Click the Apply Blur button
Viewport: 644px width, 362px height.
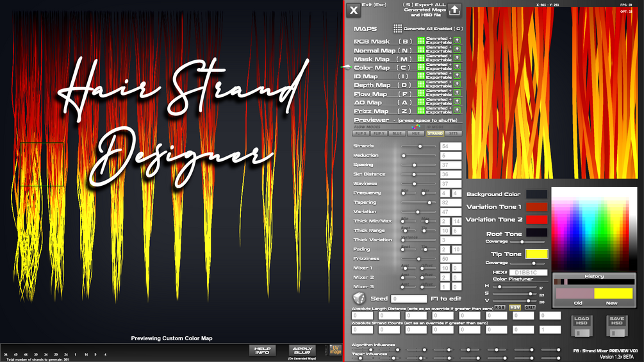[302, 350]
